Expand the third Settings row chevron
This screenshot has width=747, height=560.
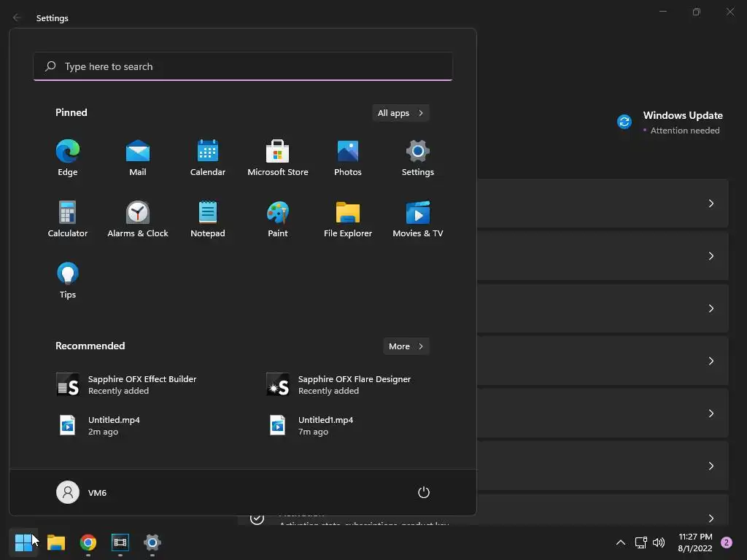(711, 308)
